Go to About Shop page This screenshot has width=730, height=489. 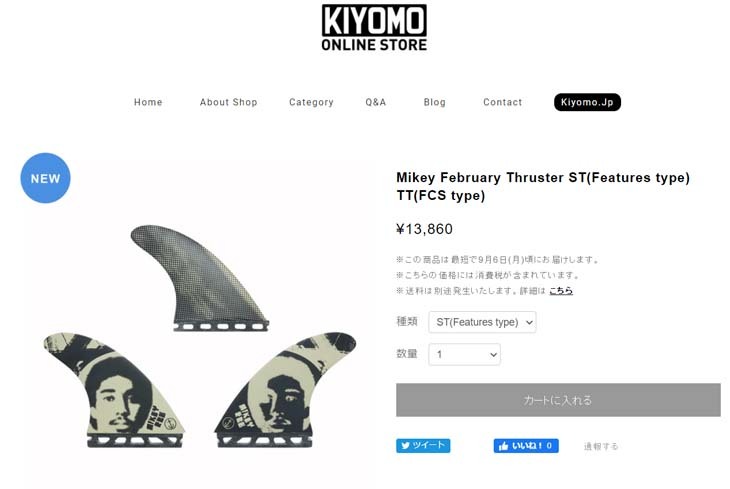pyautogui.click(x=229, y=102)
